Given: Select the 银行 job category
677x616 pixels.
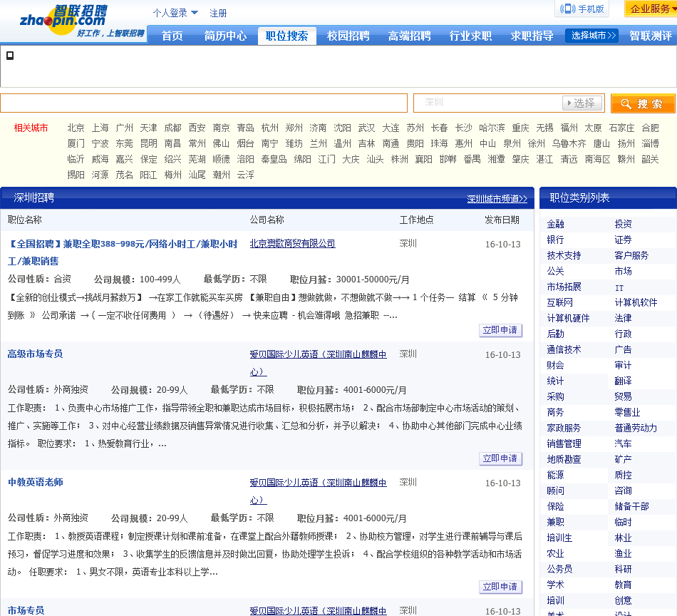Looking at the screenshot, I should pyautogui.click(x=555, y=240).
